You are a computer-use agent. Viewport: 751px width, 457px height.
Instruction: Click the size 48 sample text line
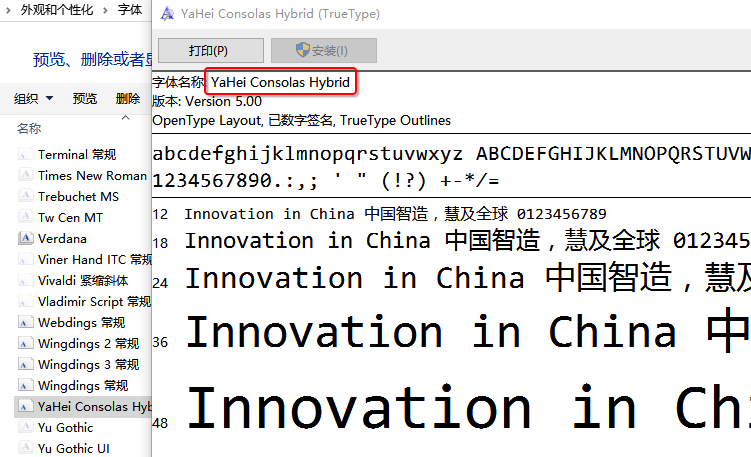[467, 407]
